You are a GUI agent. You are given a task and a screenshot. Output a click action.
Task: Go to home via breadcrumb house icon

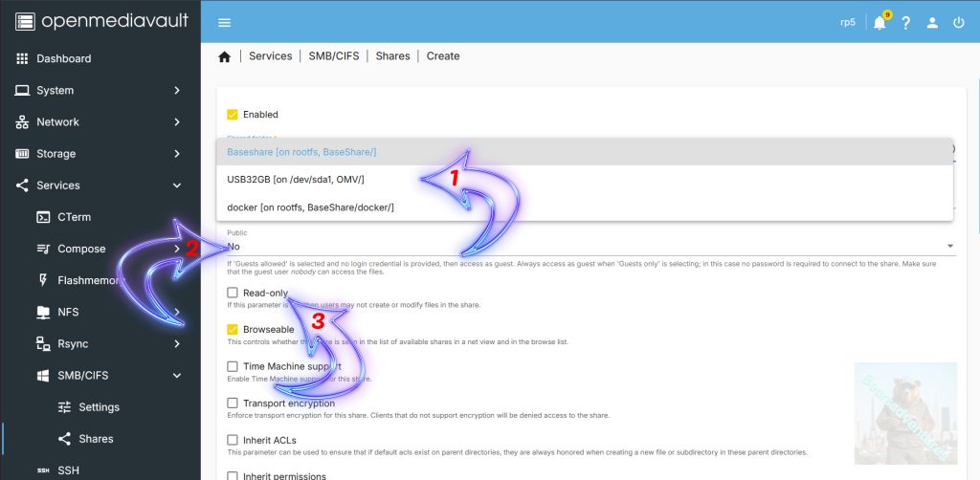[225, 56]
